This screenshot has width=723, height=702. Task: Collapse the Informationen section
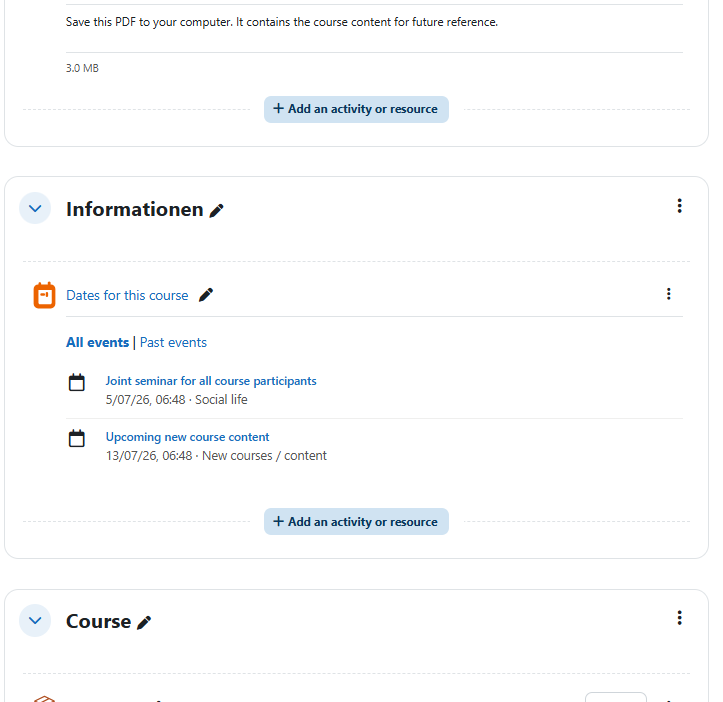tap(35, 208)
